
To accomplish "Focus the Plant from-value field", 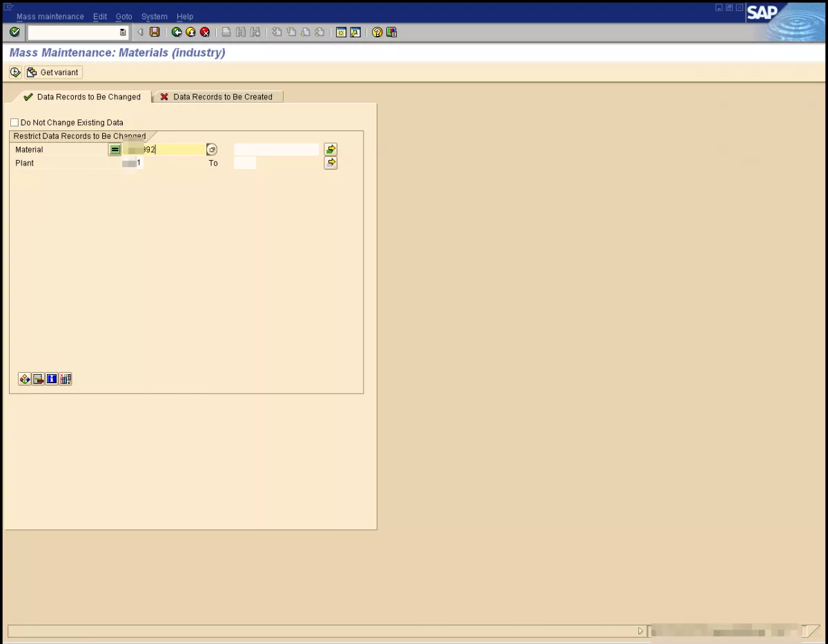I will click(132, 163).
